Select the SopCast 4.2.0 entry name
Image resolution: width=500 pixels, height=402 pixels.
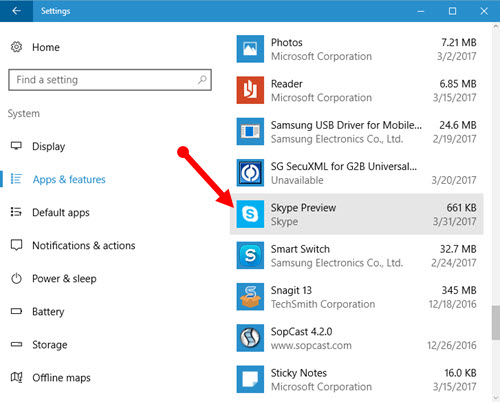pyautogui.click(x=301, y=332)
